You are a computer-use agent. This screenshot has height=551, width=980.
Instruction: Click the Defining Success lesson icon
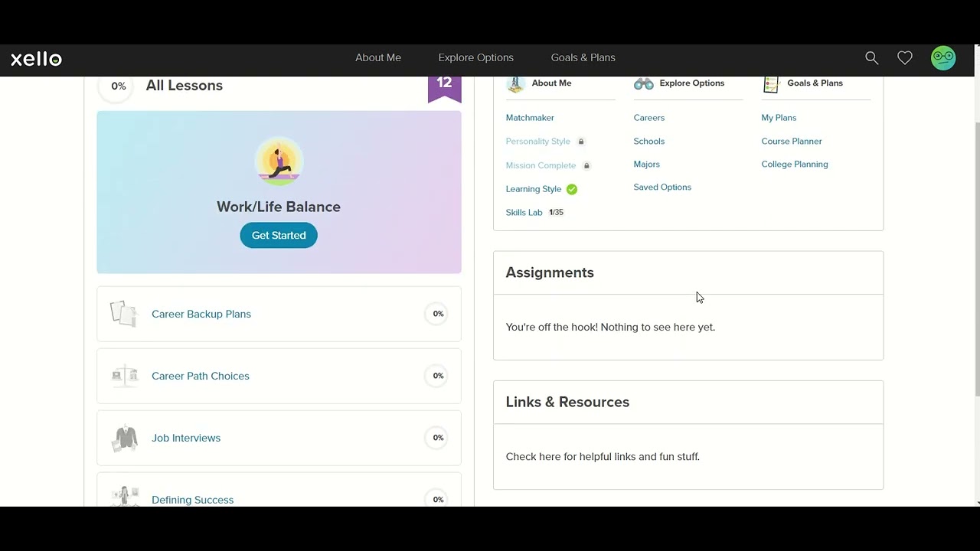click(x=125, y=496)
